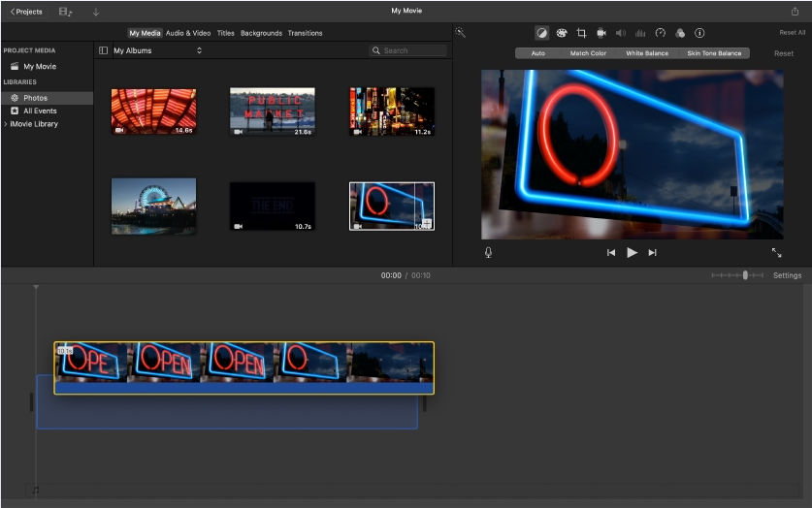Open timeline Settings

[x=787, y=275]
